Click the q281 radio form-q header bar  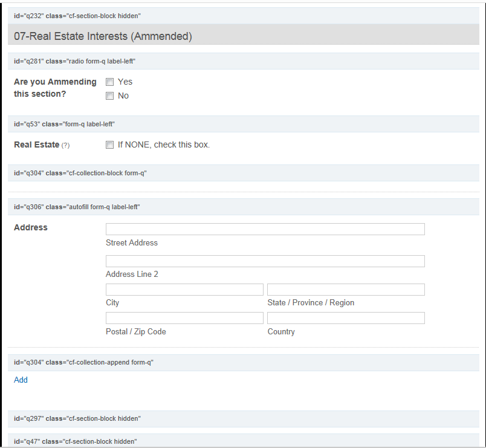(x=243, y=61)
